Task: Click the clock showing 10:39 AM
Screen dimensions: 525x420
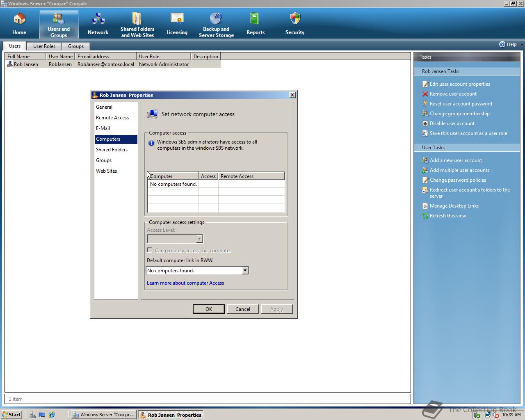Action: point(511,415)
